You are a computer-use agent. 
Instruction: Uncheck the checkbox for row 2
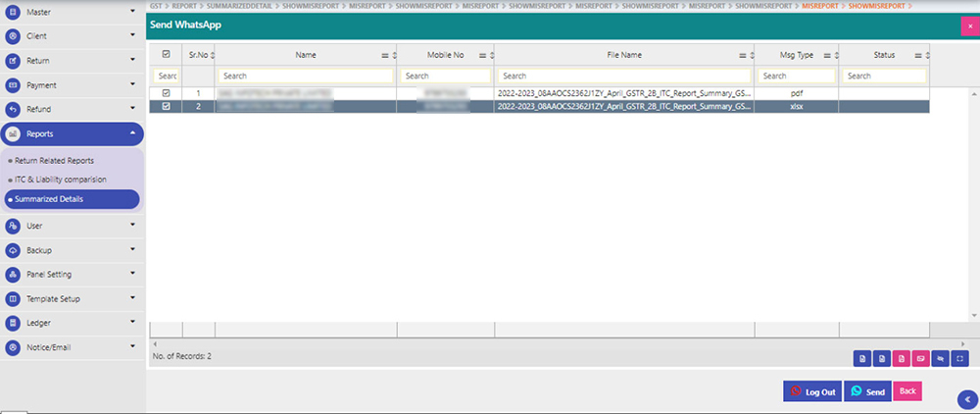click(x=166, y=106)
